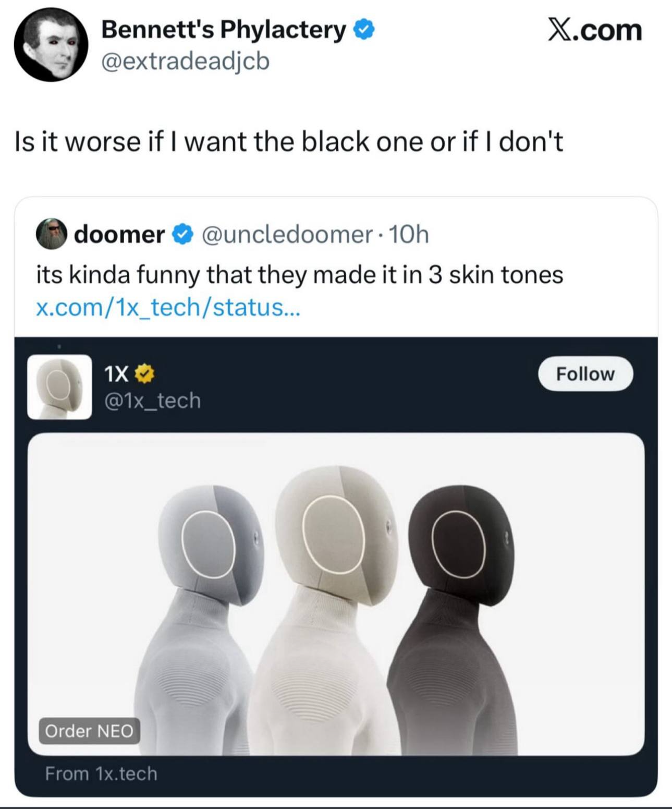Click doomer's blue verified checkmark

(x=182, y=235)
